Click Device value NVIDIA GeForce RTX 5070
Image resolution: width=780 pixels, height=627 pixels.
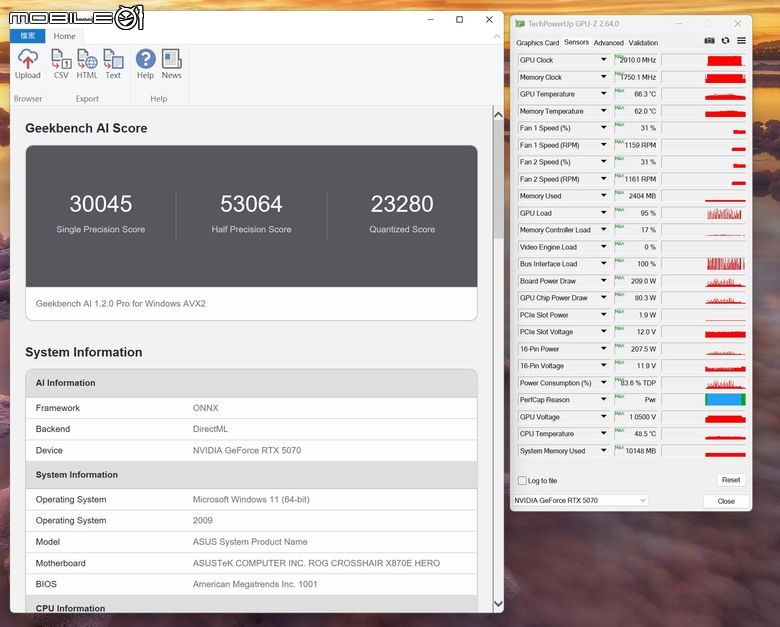pos(247,450)
